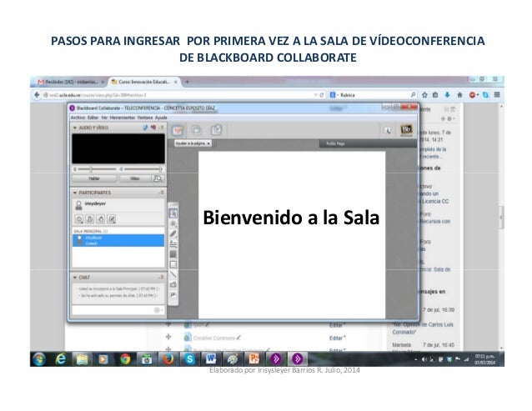Open PowerPoint from the taskbar
Viewport: 532px width, 411px height.
tap(253, 358)
